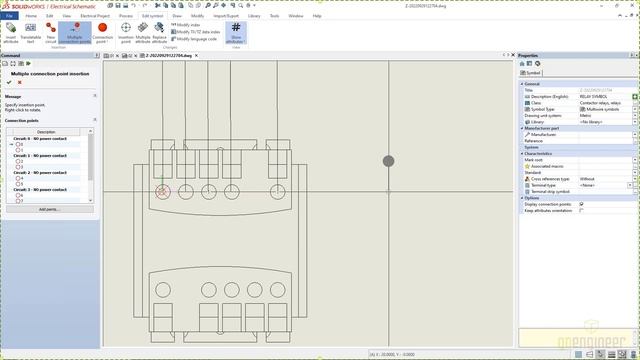640x360 pixels.
Task: Open the Drawing unit system dropdown
Action: pyautogui.click(x=635, y=116)
